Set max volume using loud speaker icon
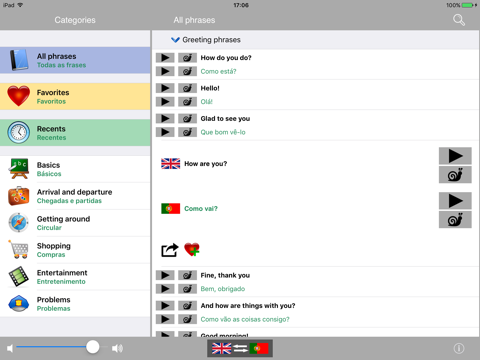 click(x=117, y=349)
